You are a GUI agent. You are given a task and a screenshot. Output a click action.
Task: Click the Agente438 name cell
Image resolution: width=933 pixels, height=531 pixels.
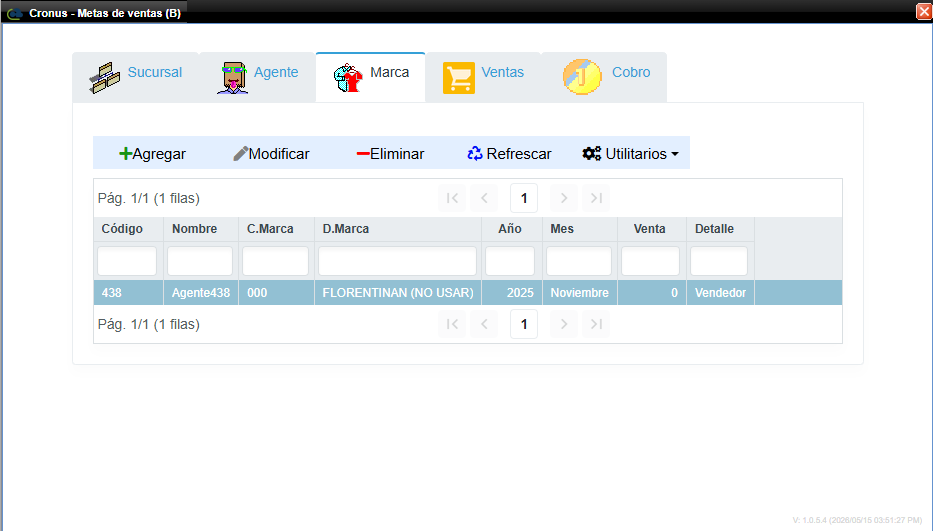pos(201,293)
